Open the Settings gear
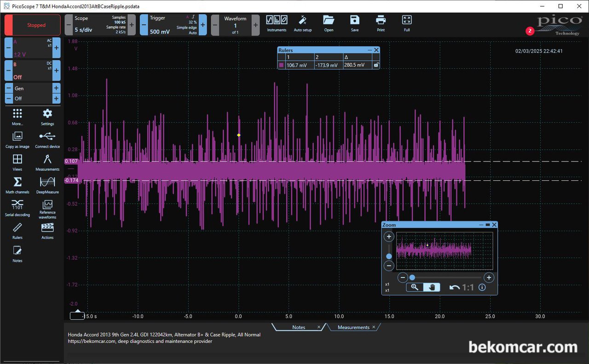The height and width of the screenshot is (364, 589). [47, 117]
